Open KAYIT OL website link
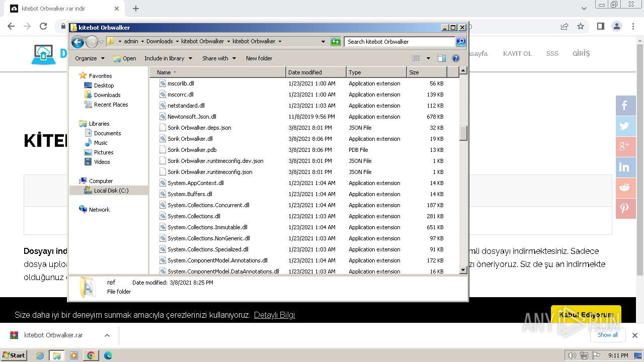 coord(517,53)
